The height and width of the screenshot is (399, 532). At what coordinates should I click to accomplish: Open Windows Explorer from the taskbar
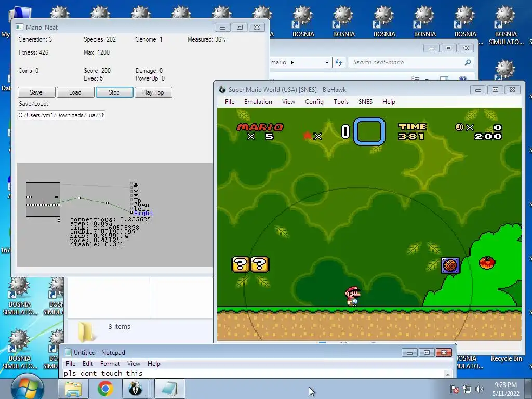coord(73,389)
